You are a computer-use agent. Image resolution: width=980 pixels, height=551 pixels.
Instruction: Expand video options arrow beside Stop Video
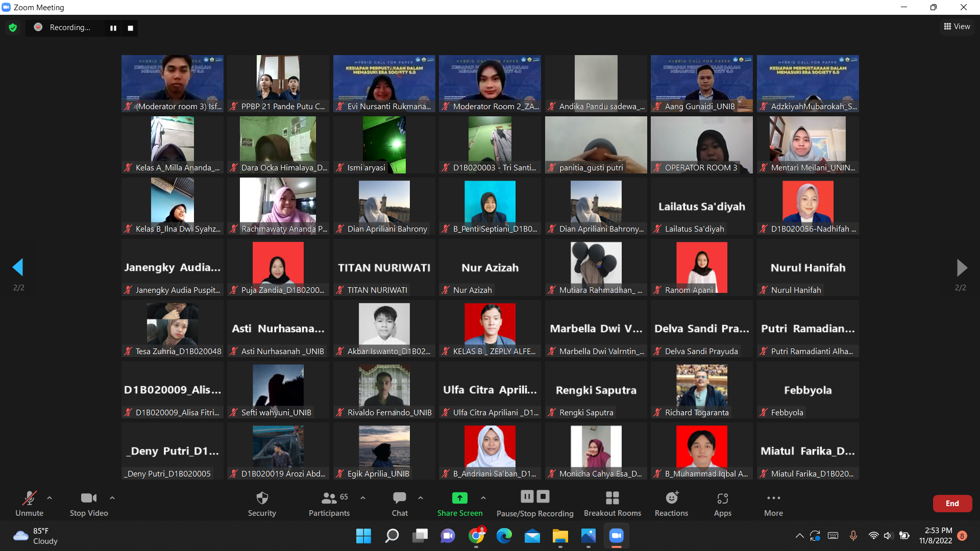(x=112, y=497)
